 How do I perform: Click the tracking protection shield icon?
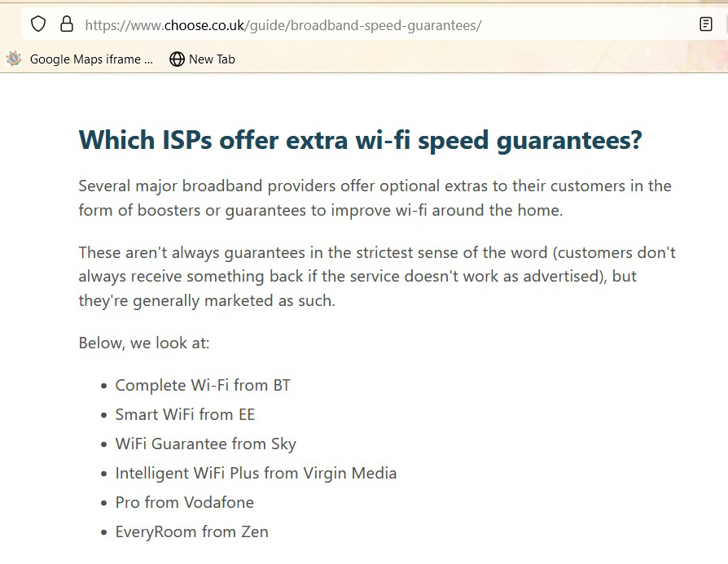tap(38, 24)
